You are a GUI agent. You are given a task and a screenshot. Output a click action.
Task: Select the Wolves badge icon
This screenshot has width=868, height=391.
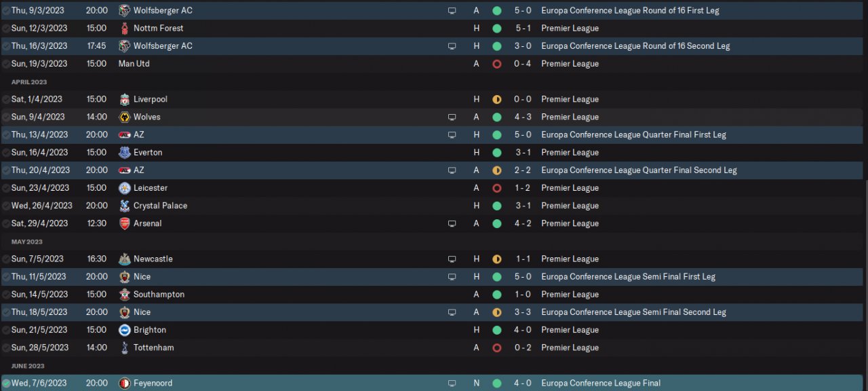pyautogui.click(x=124, y=117)
